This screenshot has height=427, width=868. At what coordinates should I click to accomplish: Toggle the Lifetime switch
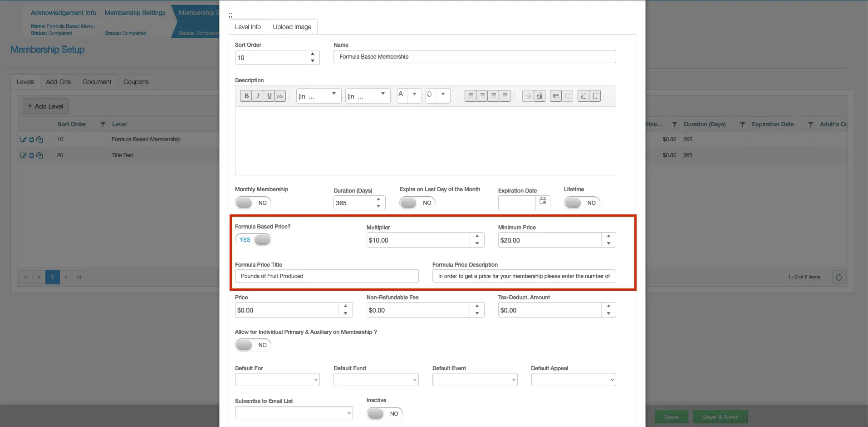582,203
